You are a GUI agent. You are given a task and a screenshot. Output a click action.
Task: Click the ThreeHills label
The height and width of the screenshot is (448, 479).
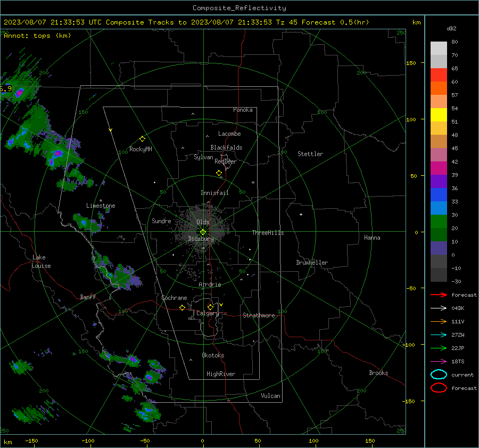(x=268, y=233)
